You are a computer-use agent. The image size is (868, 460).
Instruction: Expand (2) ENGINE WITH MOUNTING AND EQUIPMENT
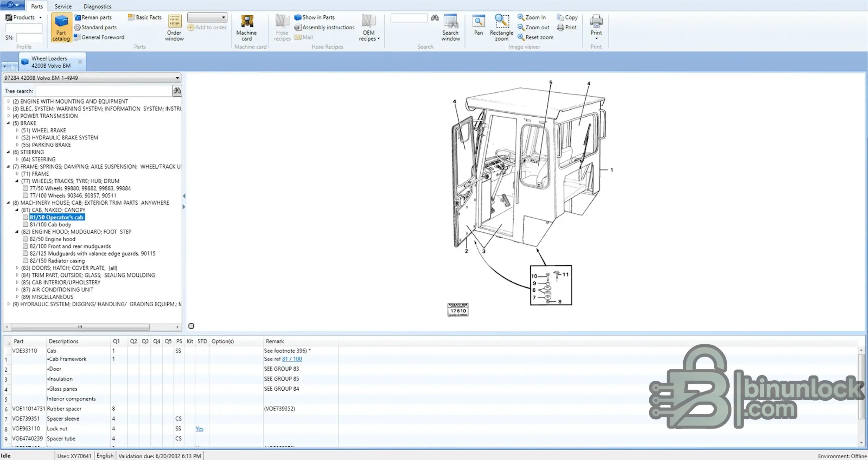pyautogui.click(x=9, y=101)
